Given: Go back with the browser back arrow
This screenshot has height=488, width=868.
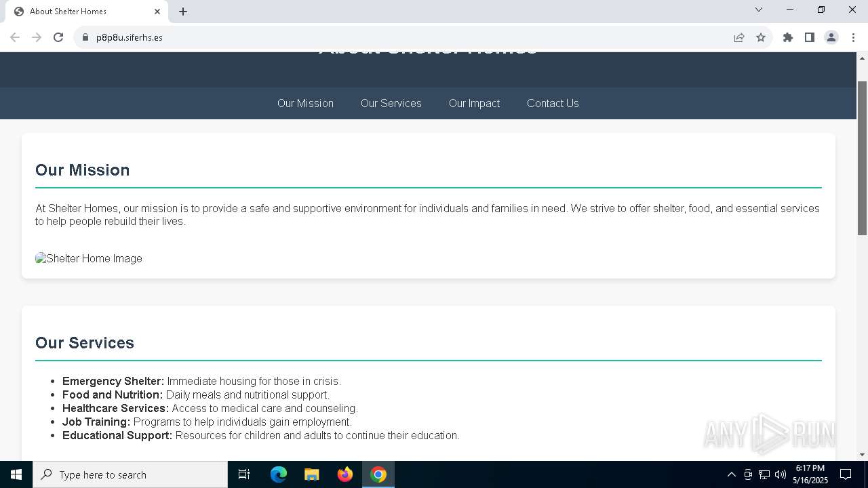Looking at the screenshot, I should 15,37.
